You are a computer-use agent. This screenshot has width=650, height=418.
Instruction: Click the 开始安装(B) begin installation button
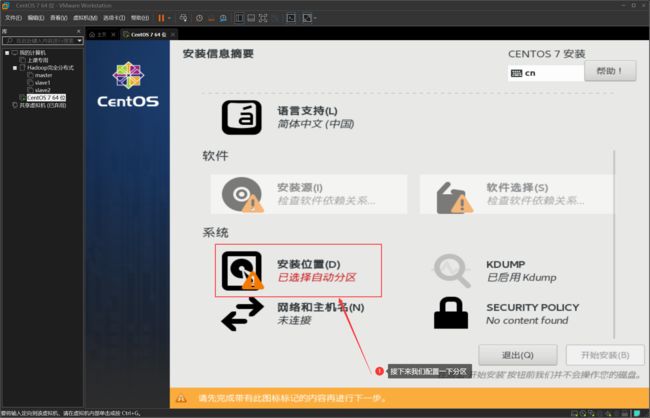605,355
